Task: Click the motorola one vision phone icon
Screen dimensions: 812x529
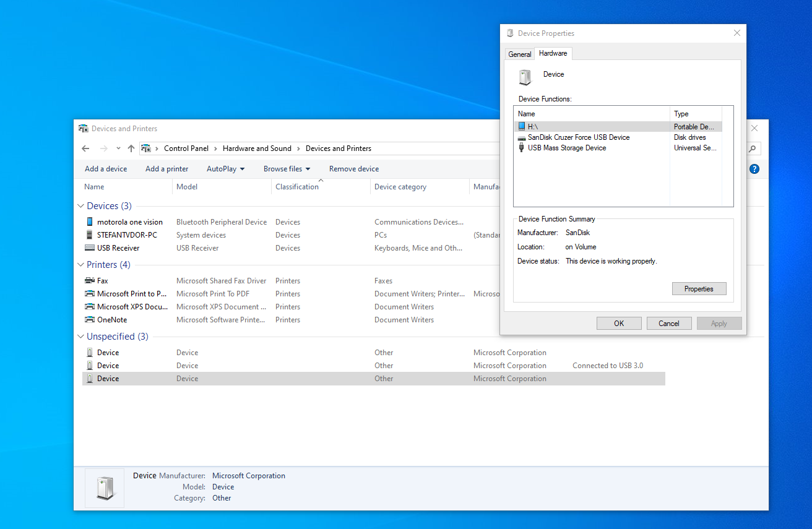Action: (x=90, y=221)
